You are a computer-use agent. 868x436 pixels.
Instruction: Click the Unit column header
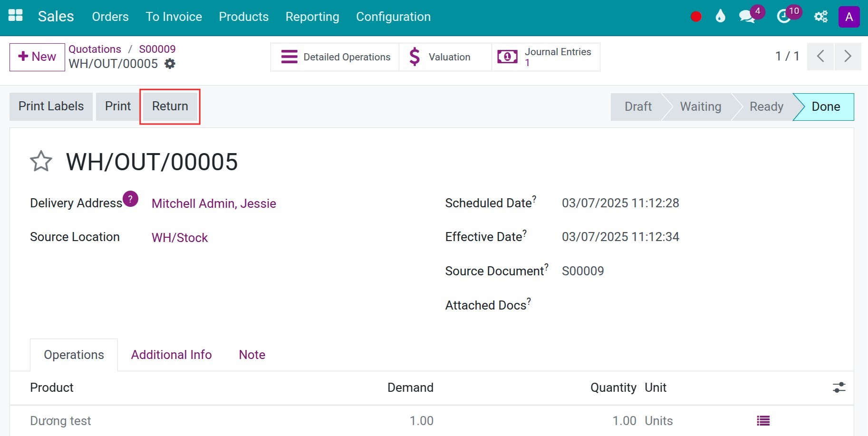point(656,388)
